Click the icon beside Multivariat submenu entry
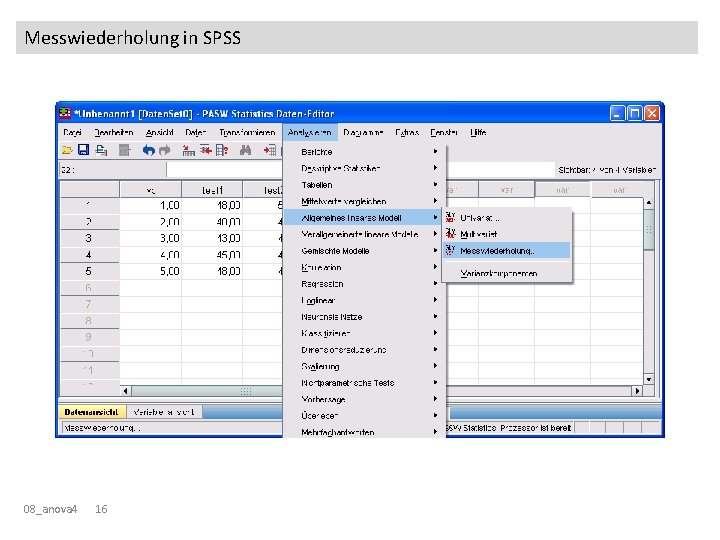This screenshot has width=720, height=540. [450, 234]
